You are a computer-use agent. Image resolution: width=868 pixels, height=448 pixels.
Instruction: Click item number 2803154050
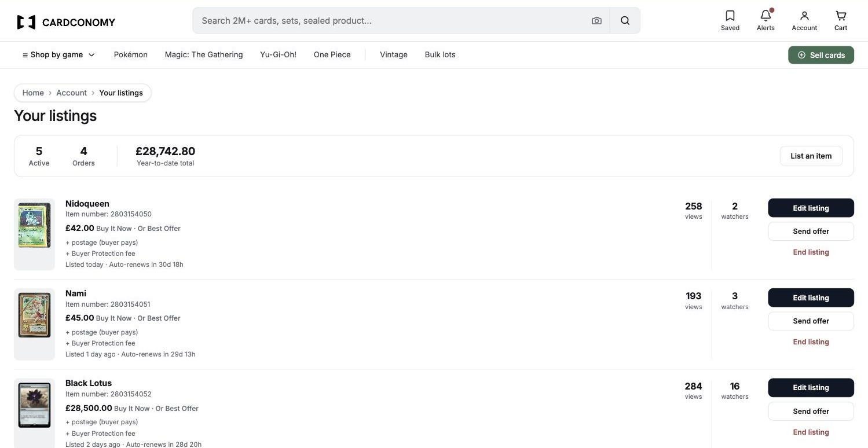pos(108,214)
